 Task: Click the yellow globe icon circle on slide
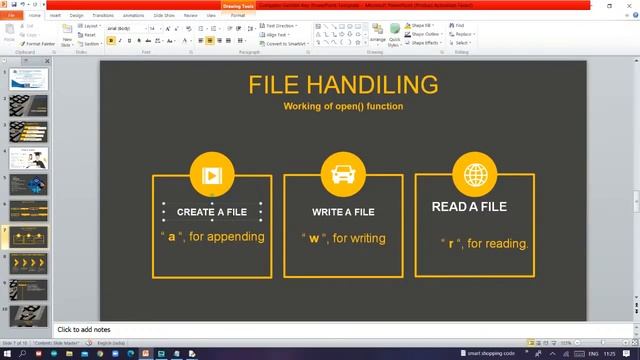click(x=475, y=174)
